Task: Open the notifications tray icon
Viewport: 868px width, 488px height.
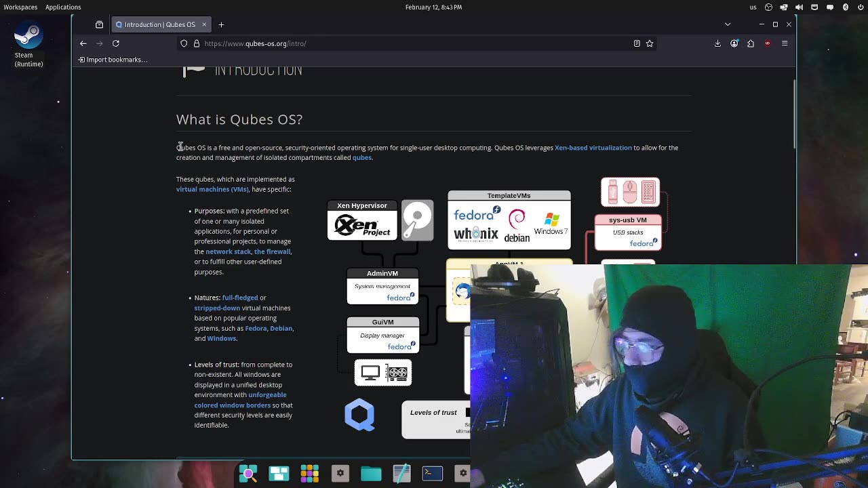Action: pos(830,7)
